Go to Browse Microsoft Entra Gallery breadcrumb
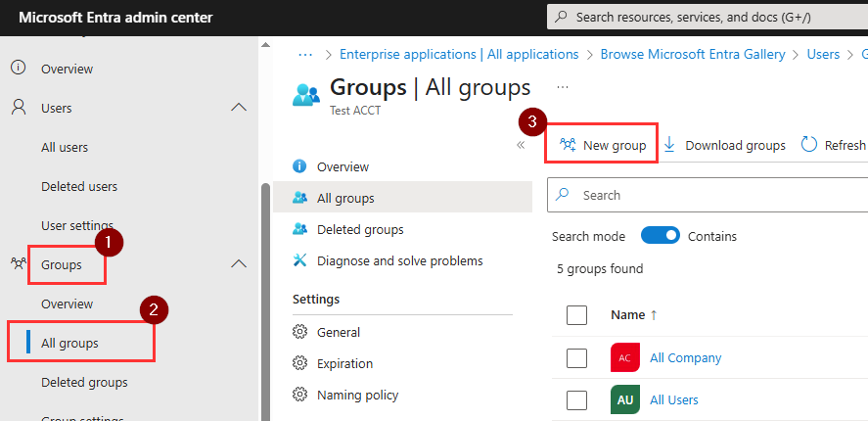Viewport: 868px width, 421px height. (693, 54)
